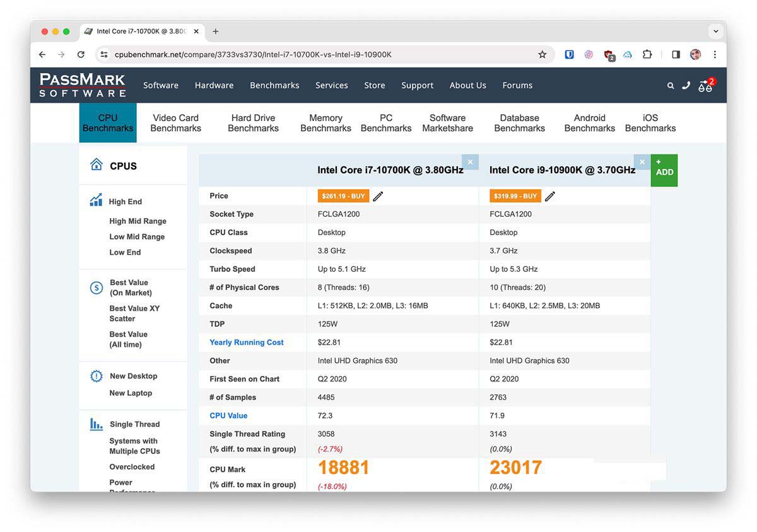The width and height of the screenshot is (757, 532).
Task: Bookmark this page with star icon
Action: (x=542, y=55)
